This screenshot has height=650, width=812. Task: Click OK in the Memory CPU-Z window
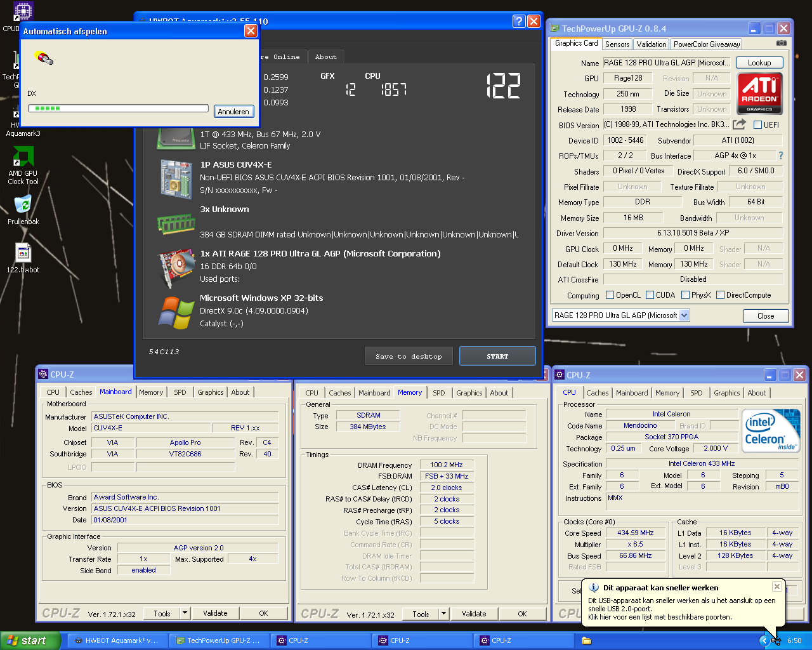[x=522, y=614]
